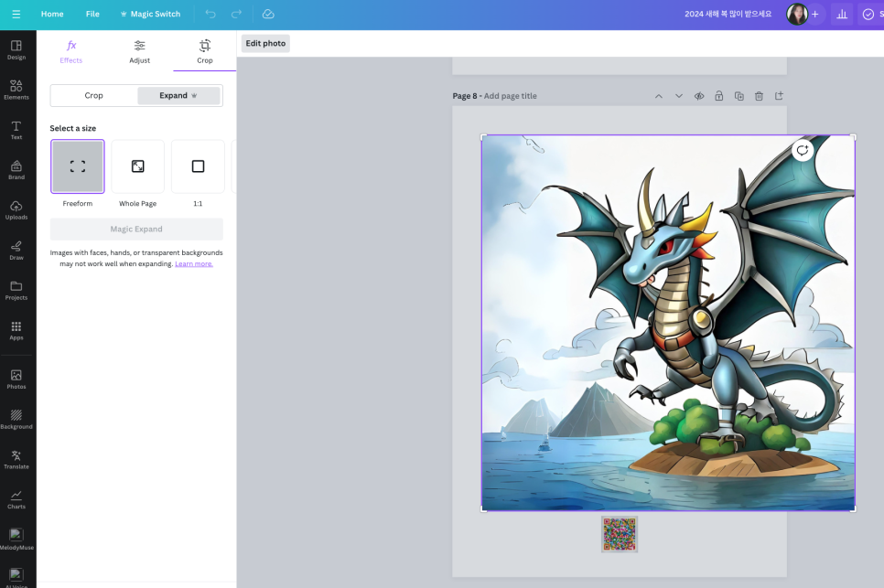This screenshot has width=884, height=588.
Task: Undo the last action
Action: tap(210, 14)
